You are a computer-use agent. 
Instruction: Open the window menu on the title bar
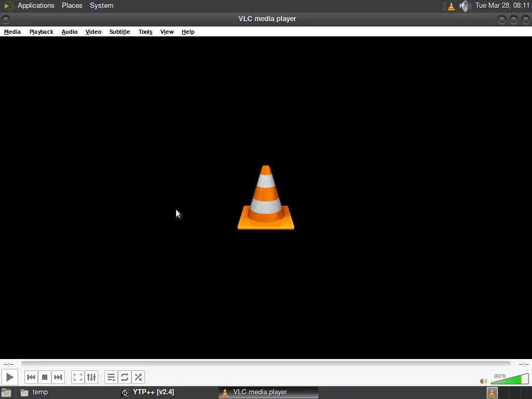(5, 19)
